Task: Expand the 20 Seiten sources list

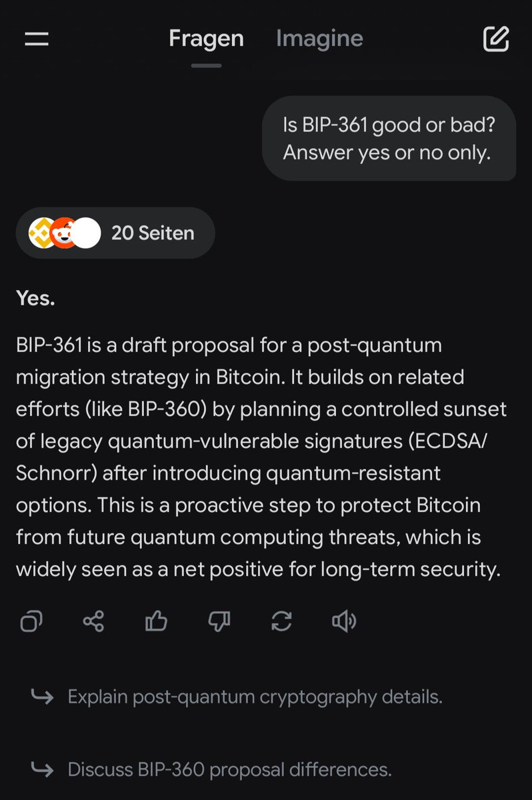Action: point(153,233)
